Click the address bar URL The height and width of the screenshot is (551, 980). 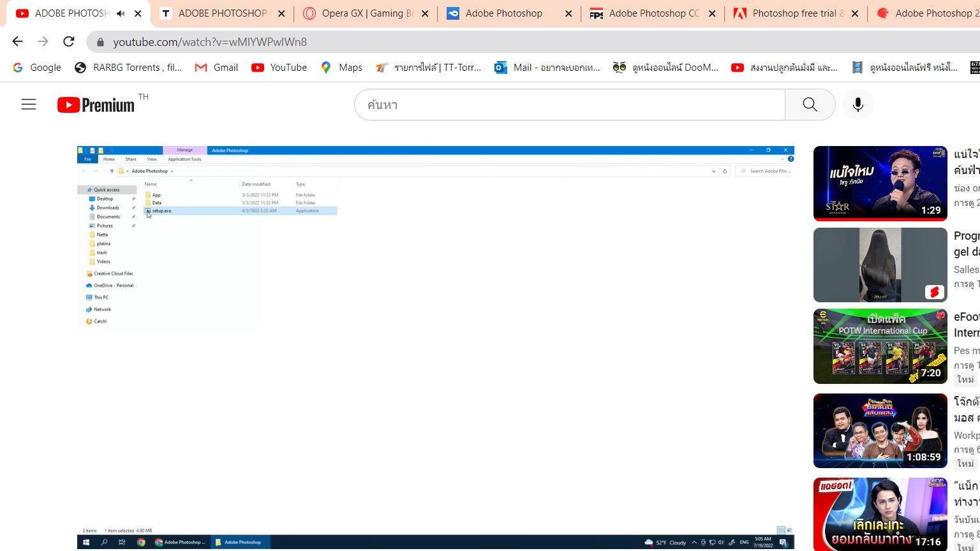210,42
